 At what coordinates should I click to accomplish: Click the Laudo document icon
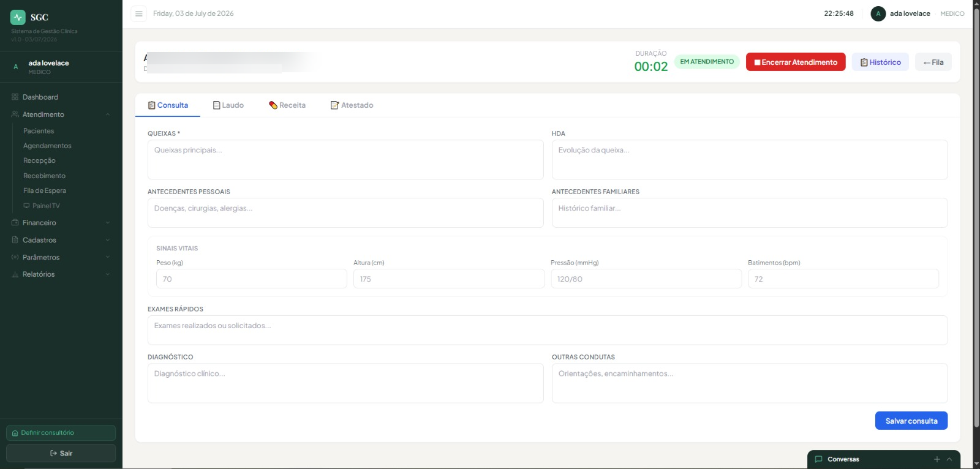[x=216, y=105]
